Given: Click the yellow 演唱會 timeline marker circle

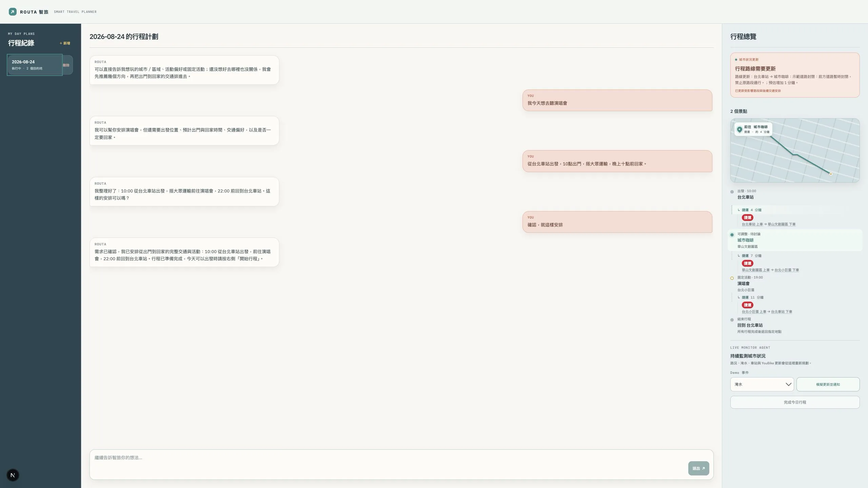Looking at the screenshot, I should [x=732, y=278].
